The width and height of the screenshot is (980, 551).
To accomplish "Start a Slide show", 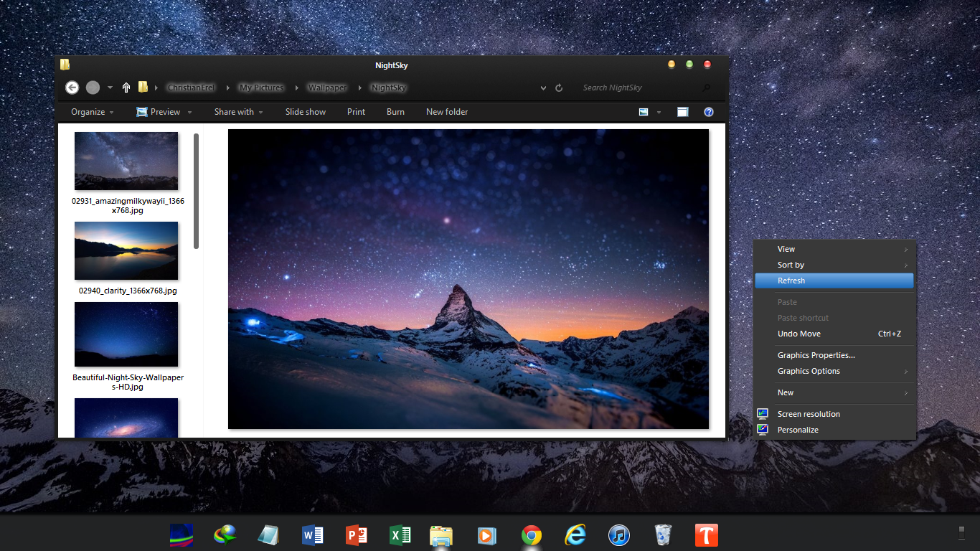I will coord(306,112).
